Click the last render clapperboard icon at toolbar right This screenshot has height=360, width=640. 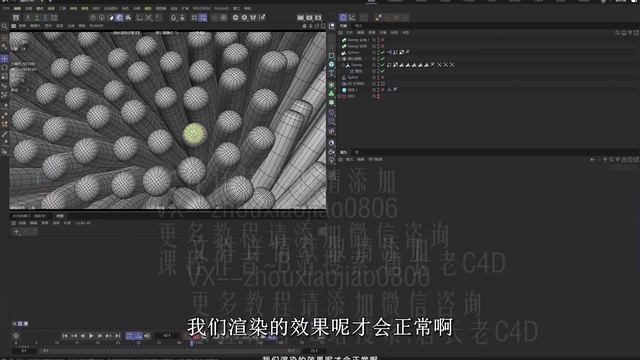coord(318,18)
